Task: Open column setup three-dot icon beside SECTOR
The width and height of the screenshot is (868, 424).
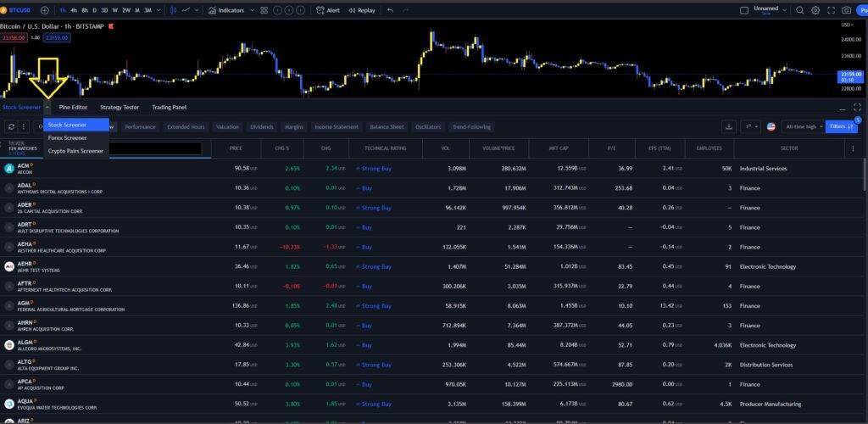Action: (853, 148)
